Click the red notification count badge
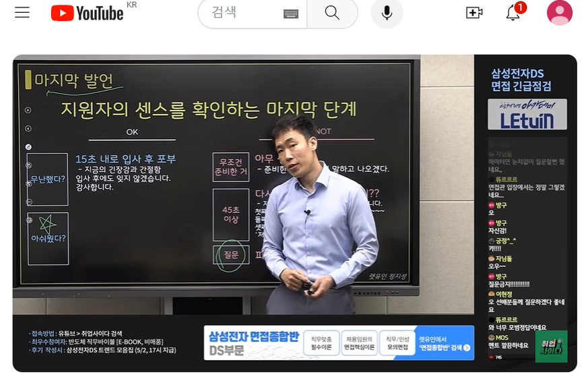 520,7
